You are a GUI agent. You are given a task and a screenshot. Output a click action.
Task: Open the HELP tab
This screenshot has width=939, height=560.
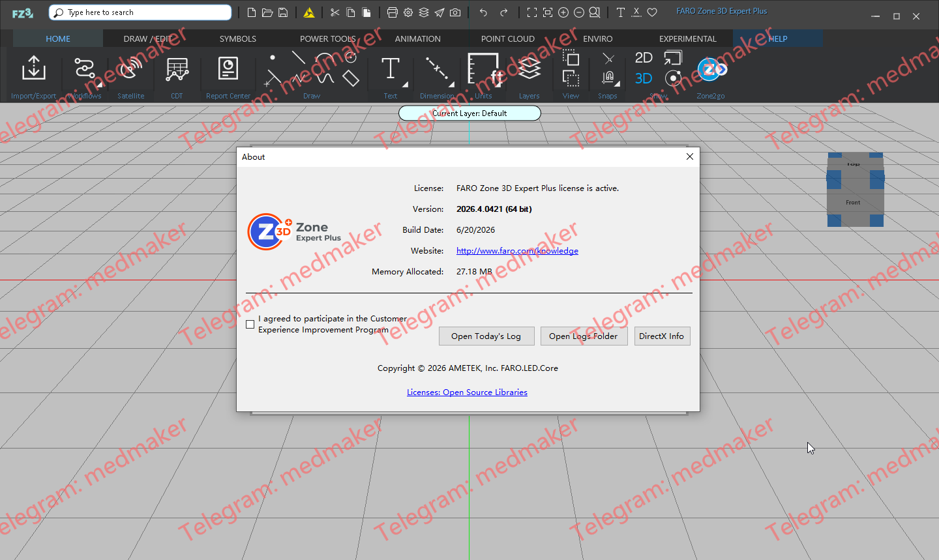point(778,39)
